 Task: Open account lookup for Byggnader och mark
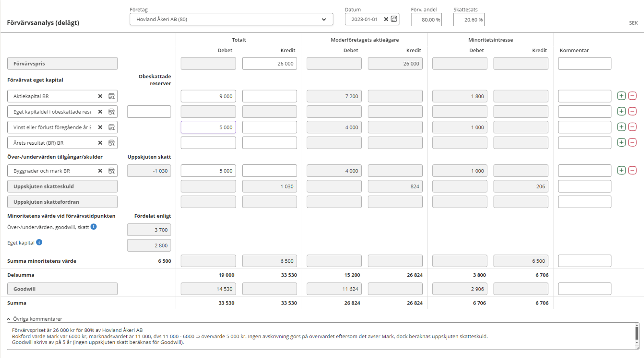pos(111,171)
